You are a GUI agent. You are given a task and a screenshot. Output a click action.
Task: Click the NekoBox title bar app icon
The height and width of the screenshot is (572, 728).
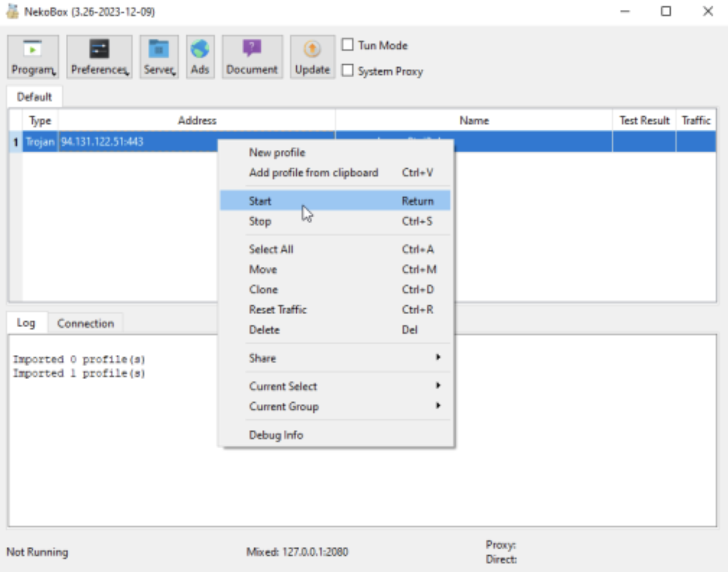pyautogui.click(x=12, y=11)
